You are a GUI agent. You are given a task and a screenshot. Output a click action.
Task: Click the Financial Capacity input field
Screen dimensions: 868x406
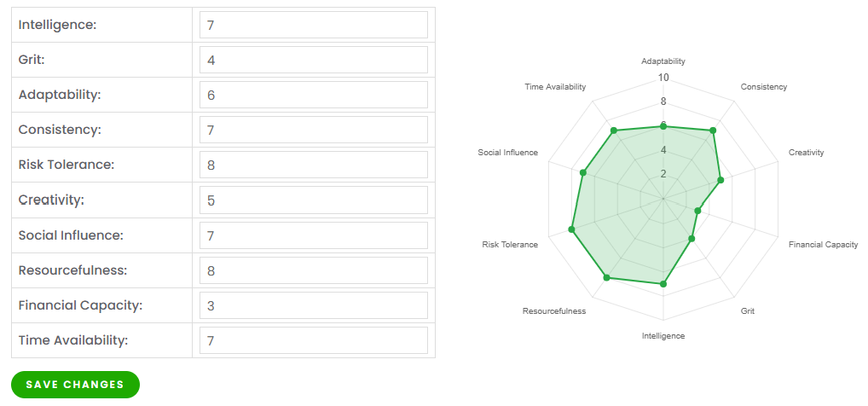coord(313,305)
